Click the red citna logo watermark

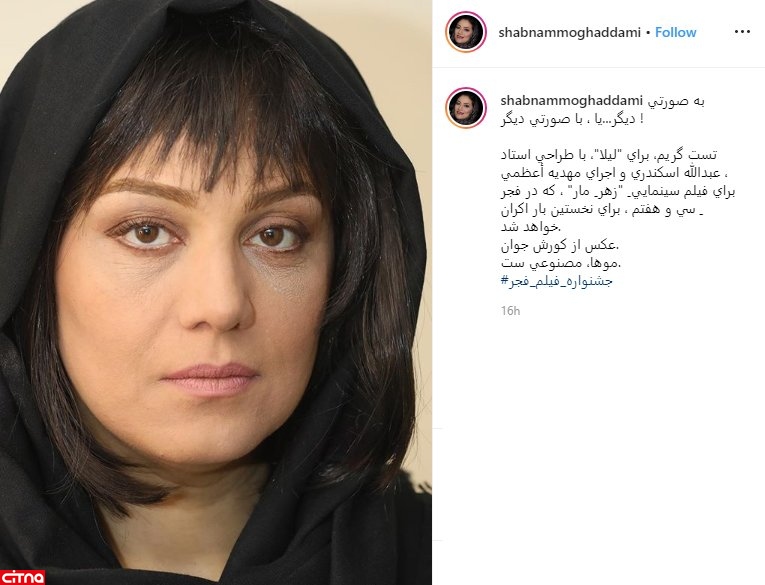click(x=22, y=577)
